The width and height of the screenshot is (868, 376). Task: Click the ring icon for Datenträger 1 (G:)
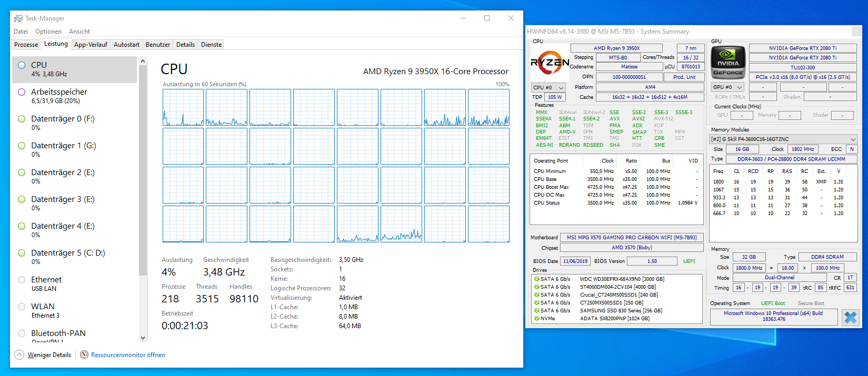click(22, 146)
